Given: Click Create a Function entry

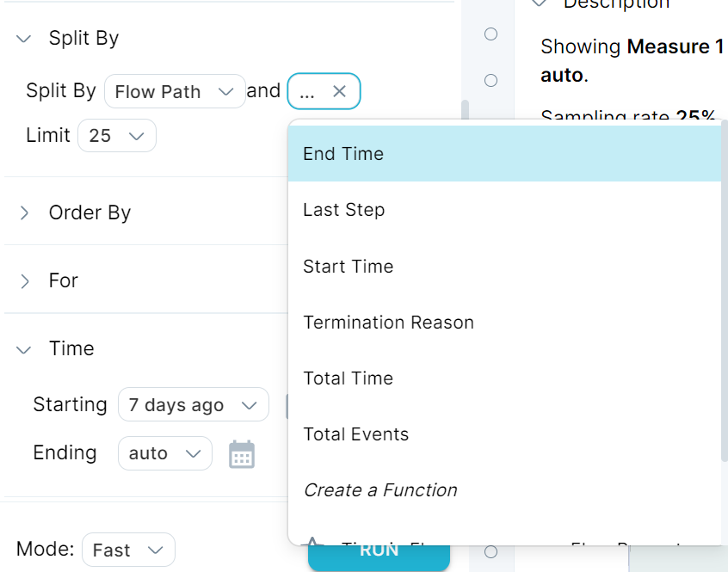Looking at the screenshot, I should pos(504,490).
